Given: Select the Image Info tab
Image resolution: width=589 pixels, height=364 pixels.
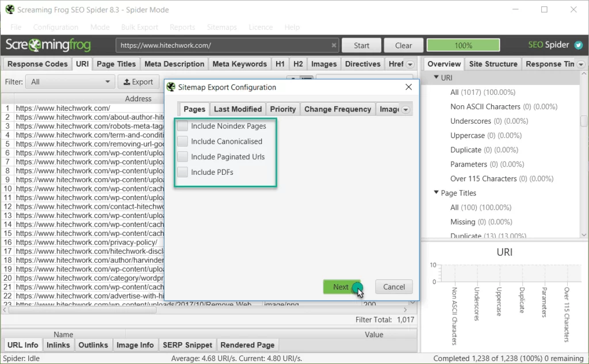Looking at the screenshot, I should point(135,345).
